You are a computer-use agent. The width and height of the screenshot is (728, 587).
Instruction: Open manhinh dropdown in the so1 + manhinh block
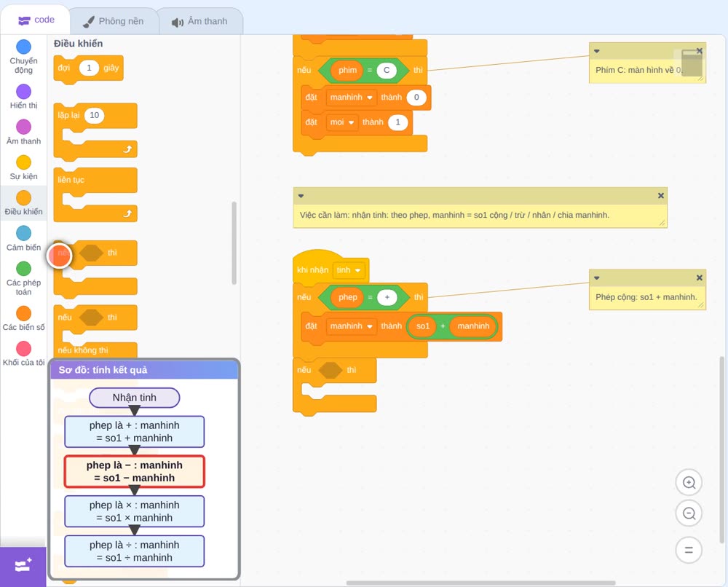351,326
